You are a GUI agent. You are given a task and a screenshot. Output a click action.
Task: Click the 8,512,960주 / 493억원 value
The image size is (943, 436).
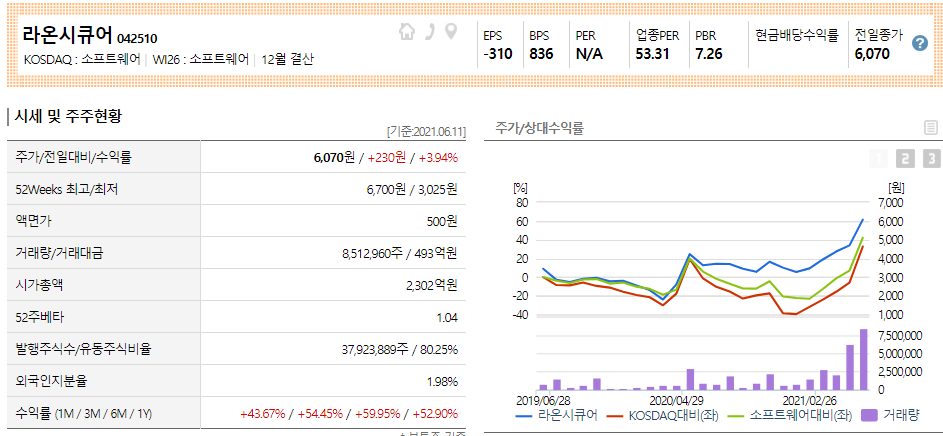[x=400, y=253]
